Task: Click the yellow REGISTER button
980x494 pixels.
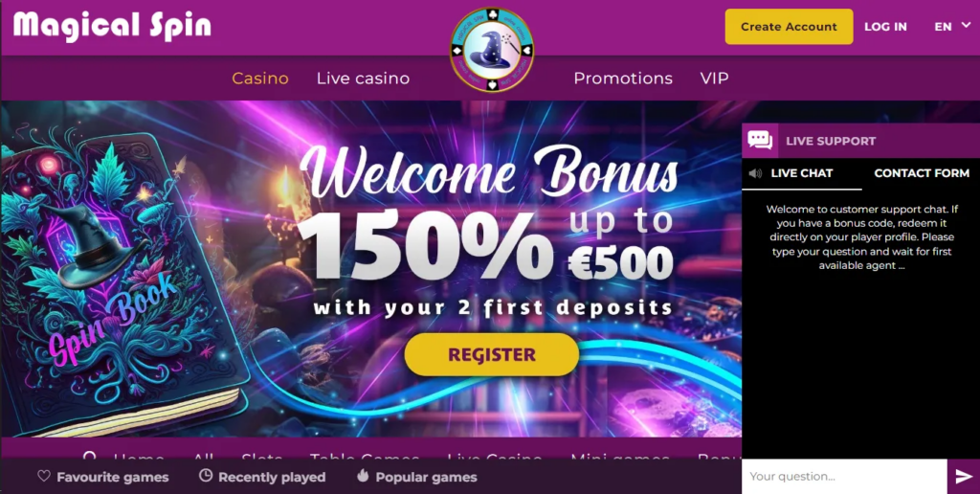Action: 492,354
